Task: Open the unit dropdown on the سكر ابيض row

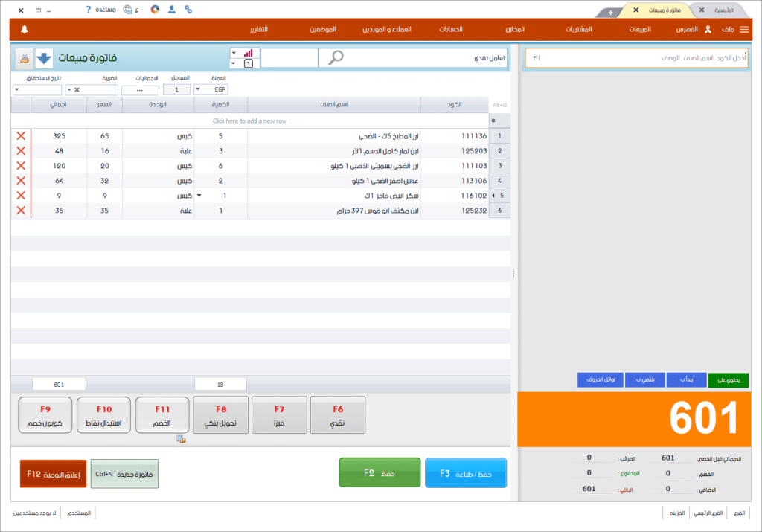Action: pyautogui.click(x=198, y=196)
